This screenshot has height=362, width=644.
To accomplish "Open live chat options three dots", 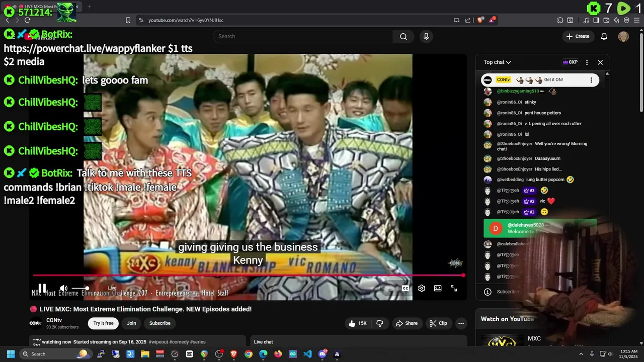I will coord(587,62).
